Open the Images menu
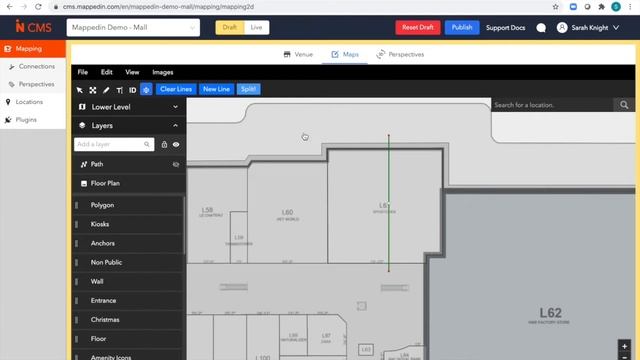 point(163,72)
